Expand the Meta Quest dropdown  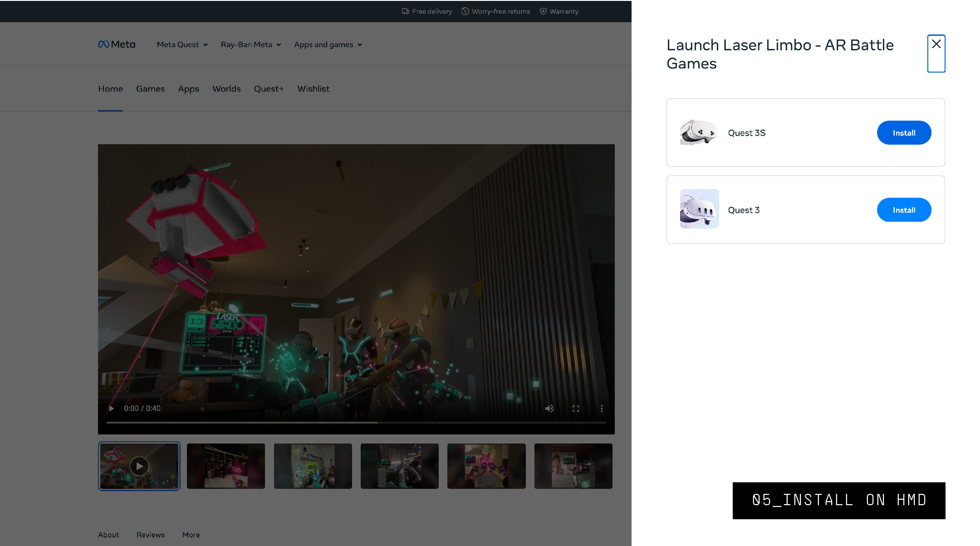coord(182,44)
